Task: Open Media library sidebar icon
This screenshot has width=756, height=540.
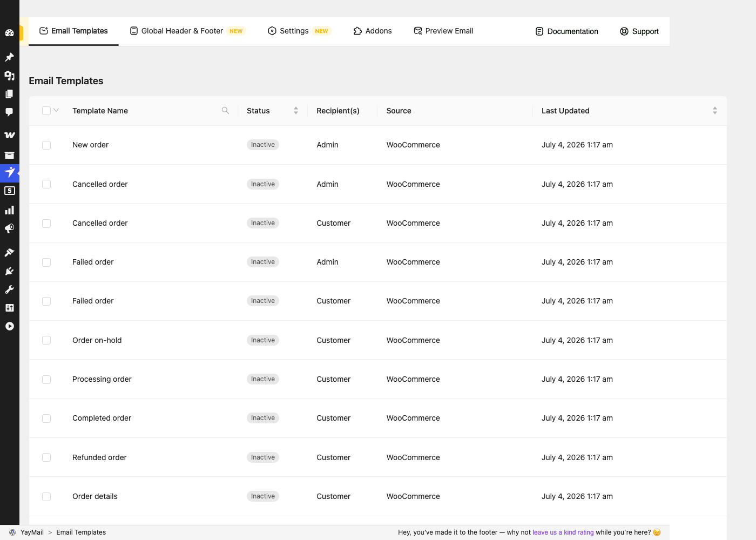Action: tap(9, 76)
